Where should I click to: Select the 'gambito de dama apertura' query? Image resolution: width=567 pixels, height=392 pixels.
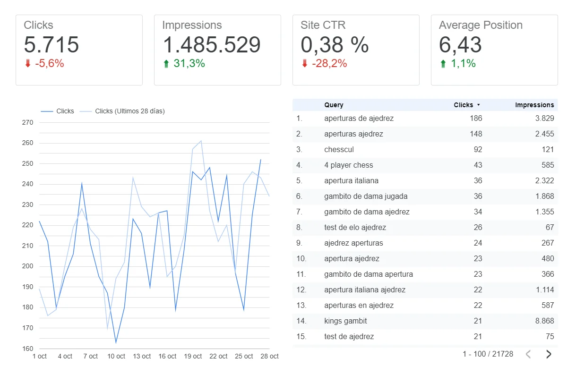(x=369, y=274)
